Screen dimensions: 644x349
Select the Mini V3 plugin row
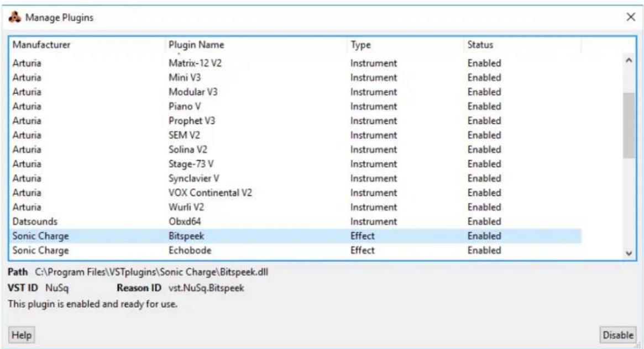pos(295,77)
